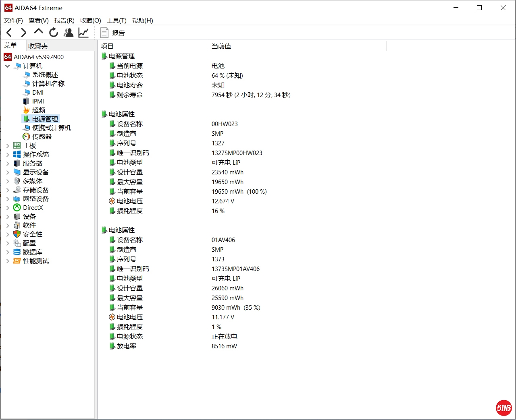516x420 pixels.
Task: Select the 系统概述 tree item
Action: 45,74
